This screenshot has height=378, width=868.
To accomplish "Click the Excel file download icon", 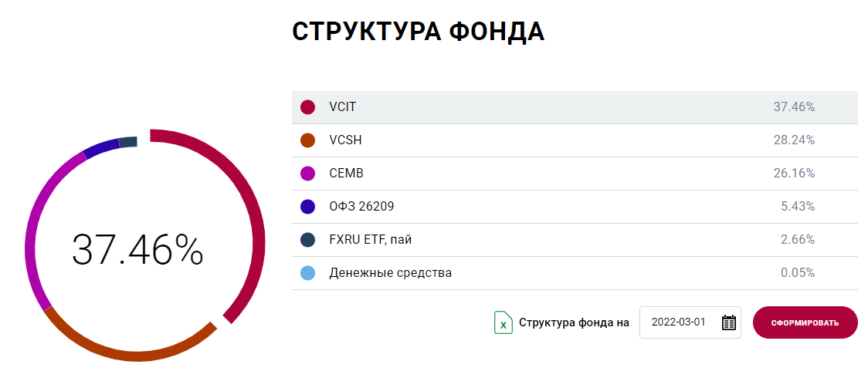I will (503, 322).
